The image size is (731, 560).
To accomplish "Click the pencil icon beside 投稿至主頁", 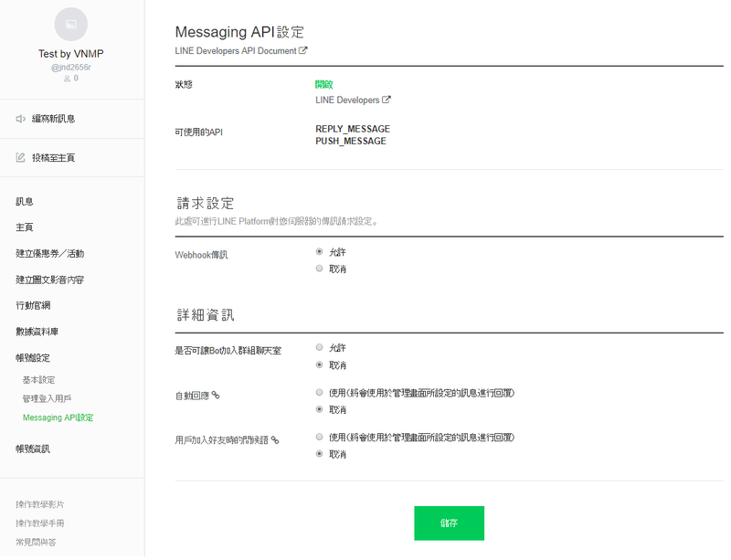I will coord(20,158).
